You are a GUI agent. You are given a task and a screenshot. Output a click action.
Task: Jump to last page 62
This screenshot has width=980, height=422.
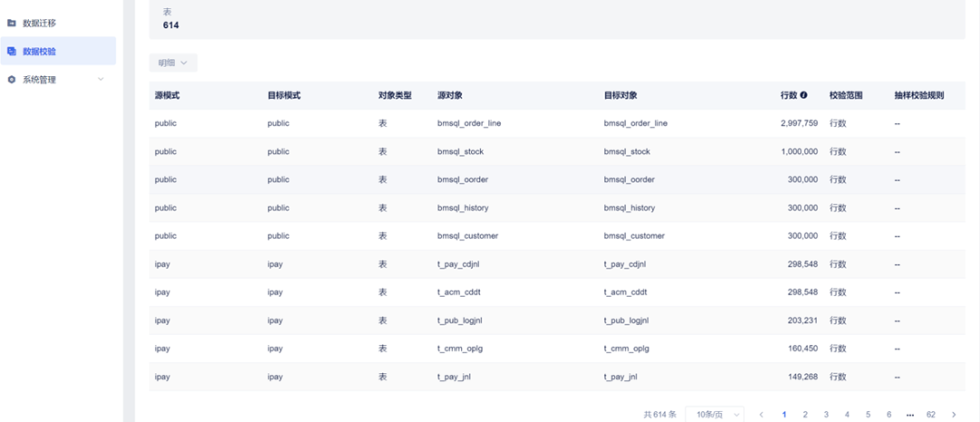[x=931, y=415]
